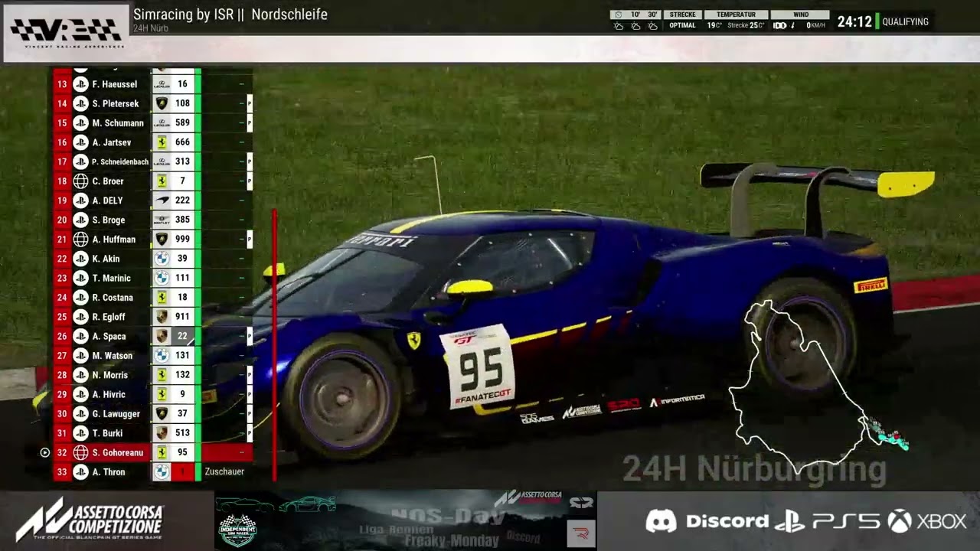
Task: Click position number 33 badge
Action: click(x=62, y=472)
